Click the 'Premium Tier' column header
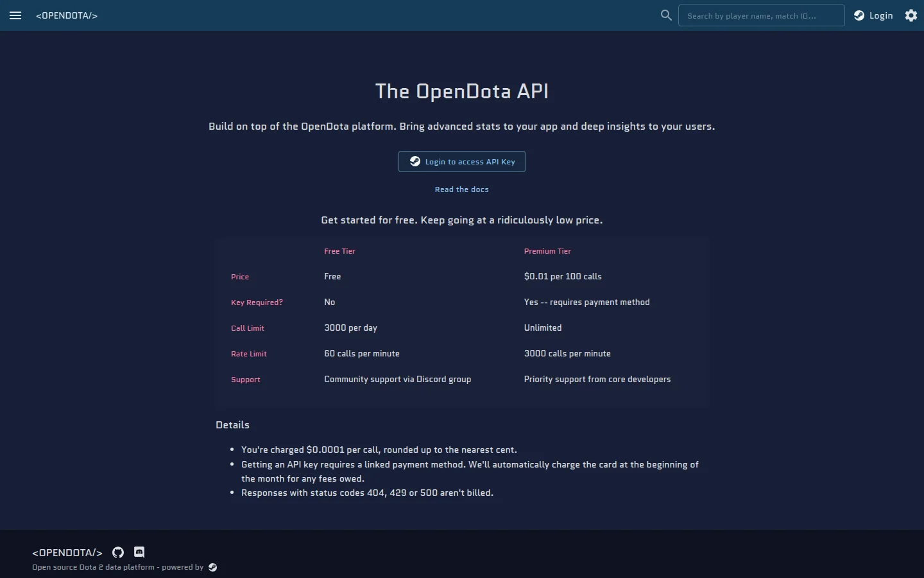Image resolution: width=924 pixels, height=578 pixels. 547,251
